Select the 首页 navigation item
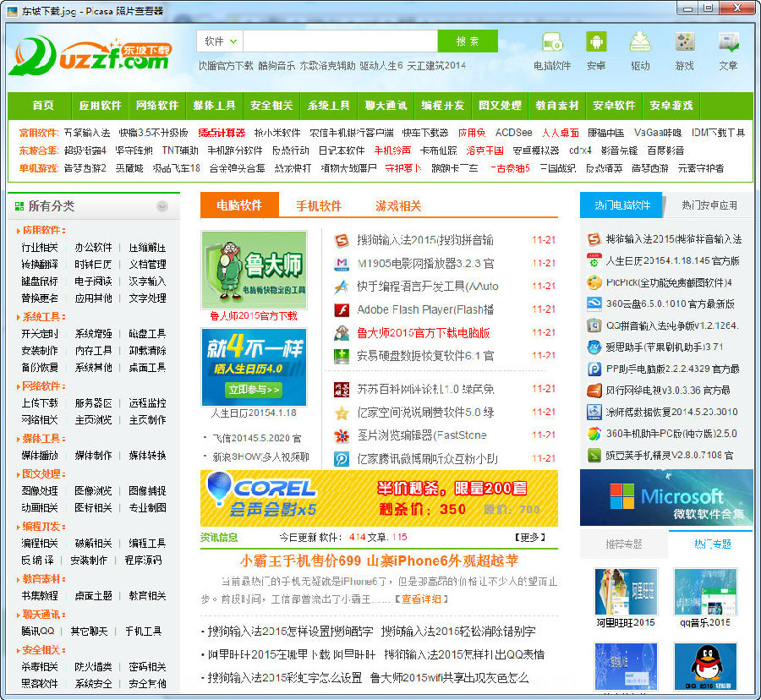 coord(43,106)
